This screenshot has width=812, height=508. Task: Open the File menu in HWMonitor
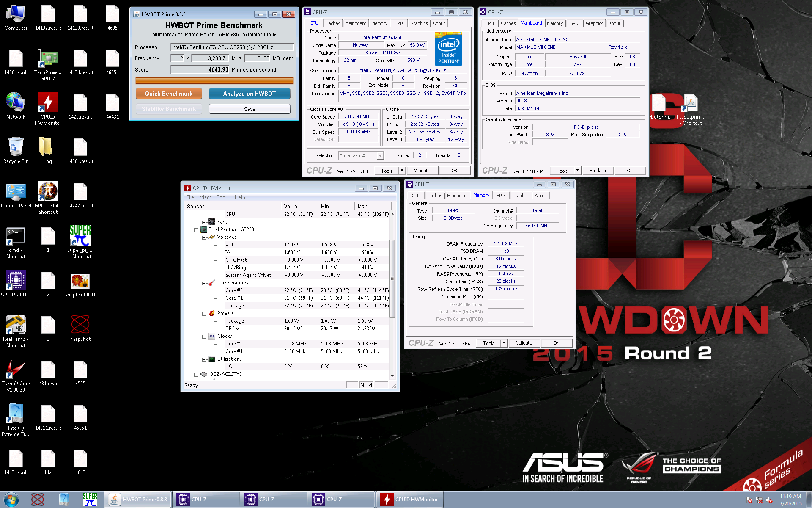pos(190,197)
